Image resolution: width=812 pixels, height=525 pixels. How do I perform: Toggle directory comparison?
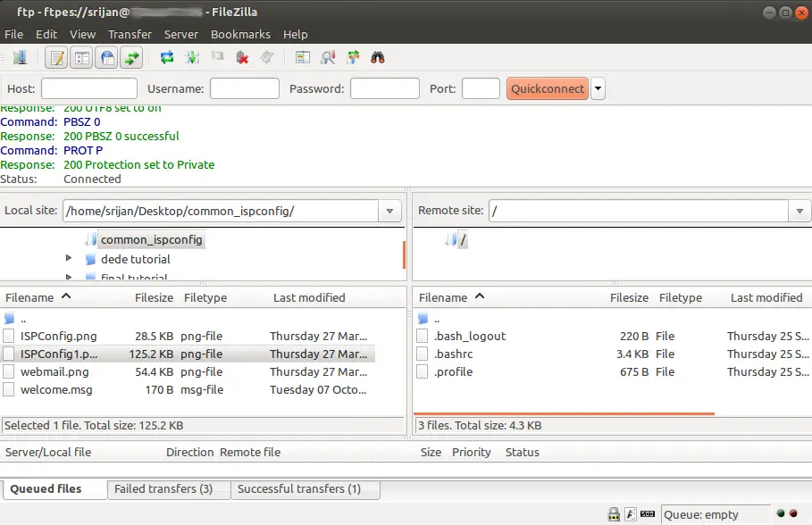click(x=328, y=57)
